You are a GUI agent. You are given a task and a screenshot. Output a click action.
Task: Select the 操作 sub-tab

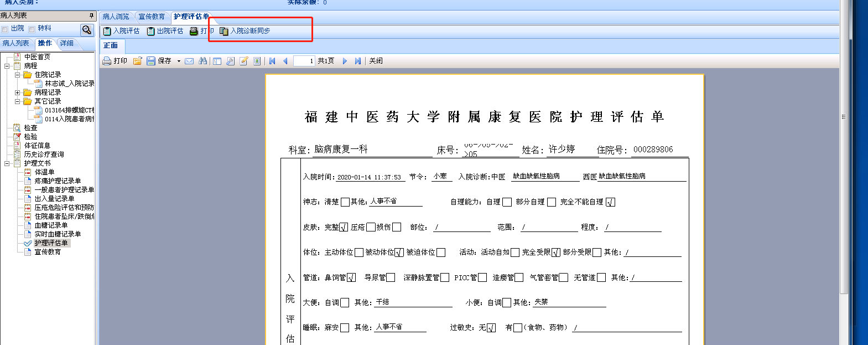click(x=45, y=43)
